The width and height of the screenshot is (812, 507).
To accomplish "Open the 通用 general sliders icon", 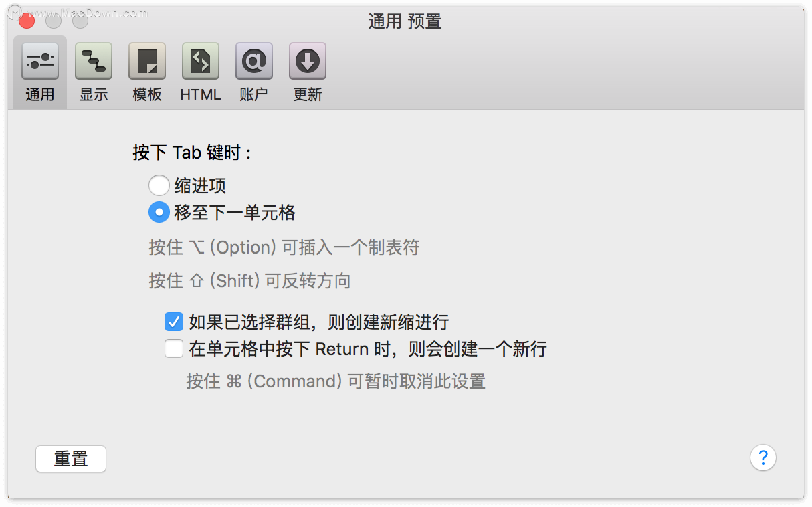I will point(40,62).
